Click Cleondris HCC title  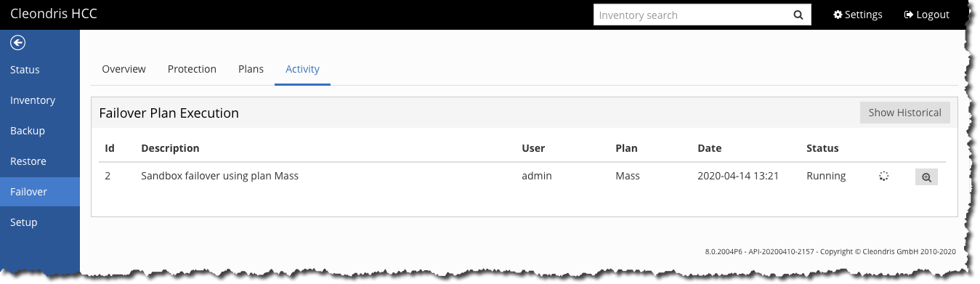pos(53,14)
